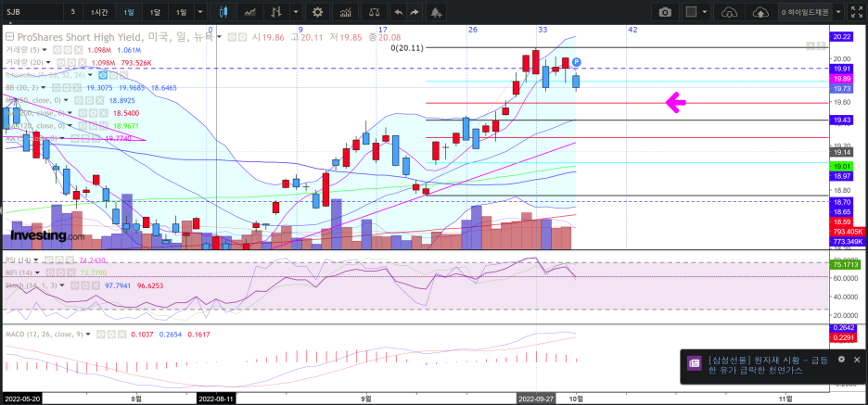Toggle visibility of RSI (14) indicator
The image size is (868, 405).
(49, 260)
